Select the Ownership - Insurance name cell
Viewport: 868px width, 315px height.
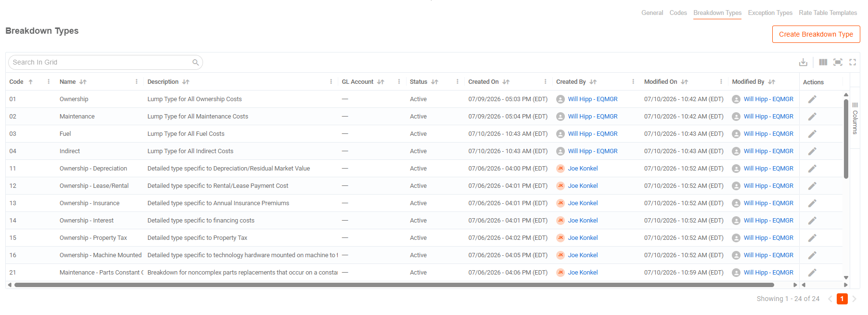[89, 203]
